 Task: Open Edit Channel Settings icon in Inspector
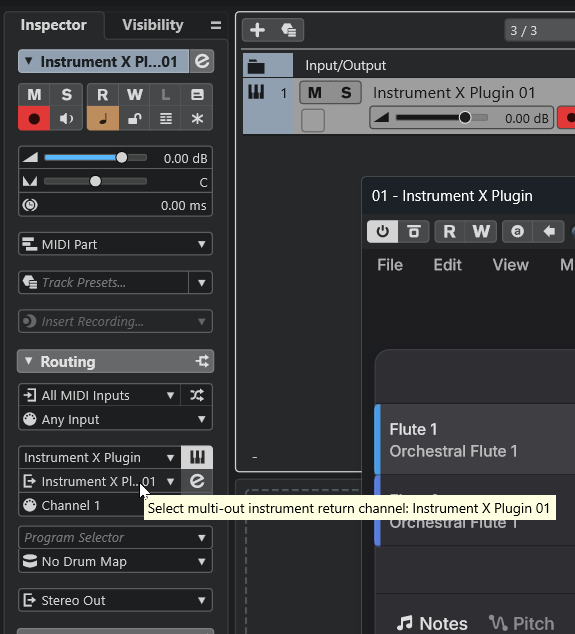point(197,95)
